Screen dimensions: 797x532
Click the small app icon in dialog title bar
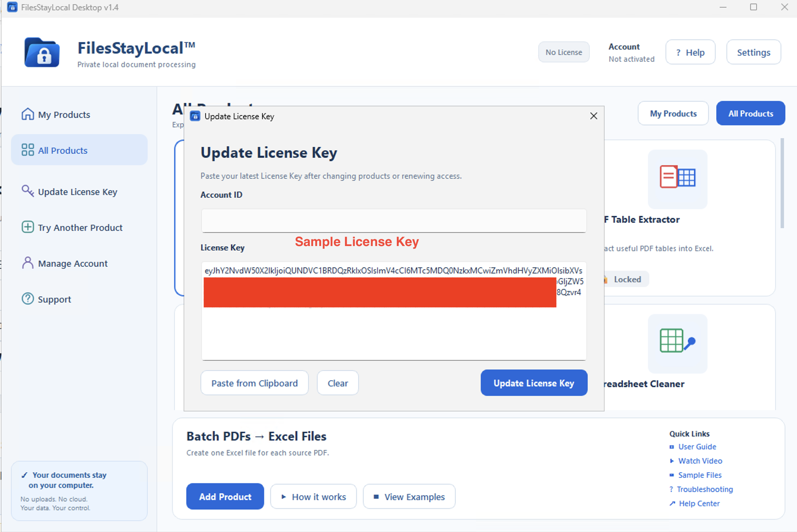pyautogui.click(x=195, y=116)
